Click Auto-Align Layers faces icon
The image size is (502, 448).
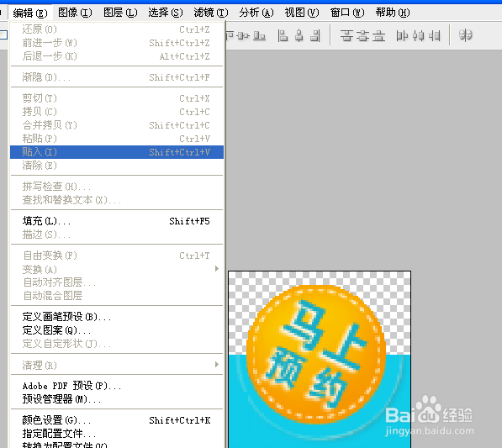(x=465, y=35)
